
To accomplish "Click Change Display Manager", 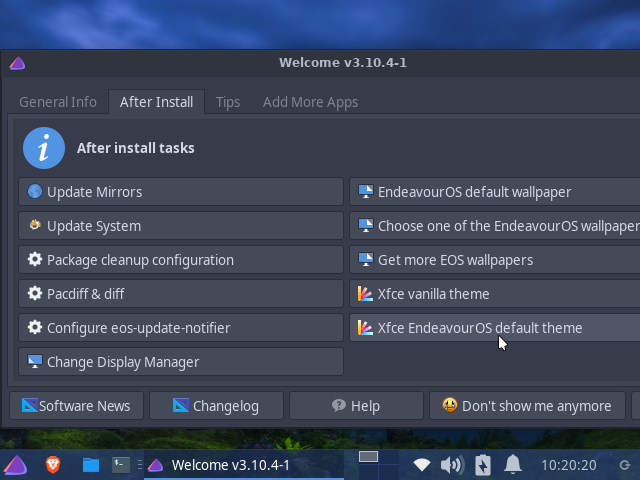I will (x=181, y=362).
